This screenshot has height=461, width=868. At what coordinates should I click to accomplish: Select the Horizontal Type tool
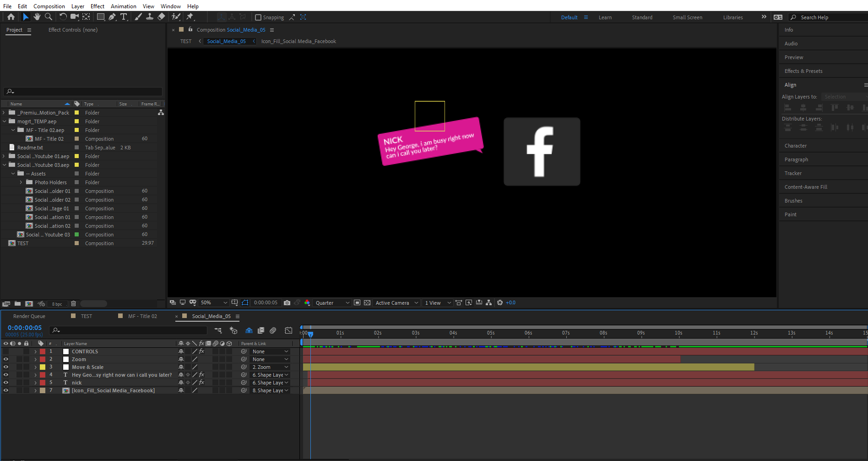coord(124,17)
